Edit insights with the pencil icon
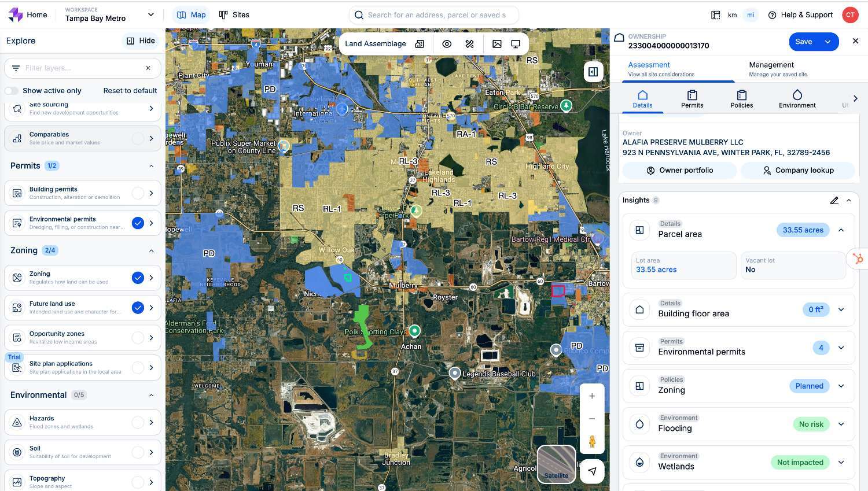This screenshot has height=491, width=868. (834, 201)
